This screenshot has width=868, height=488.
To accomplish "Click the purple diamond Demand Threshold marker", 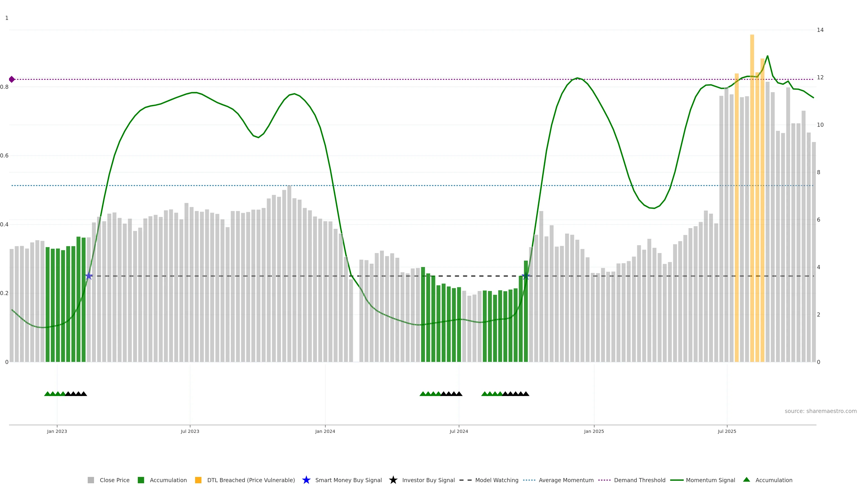I will (12, 80).
